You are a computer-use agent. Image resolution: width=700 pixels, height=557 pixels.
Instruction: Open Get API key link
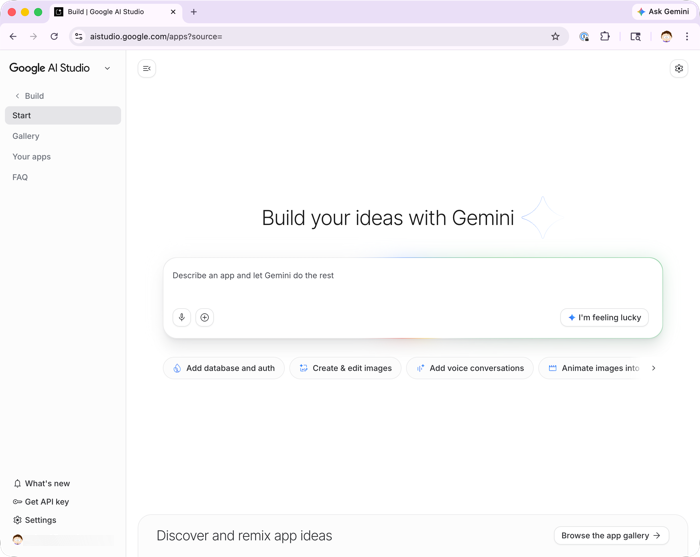click(x=46, y=502)
